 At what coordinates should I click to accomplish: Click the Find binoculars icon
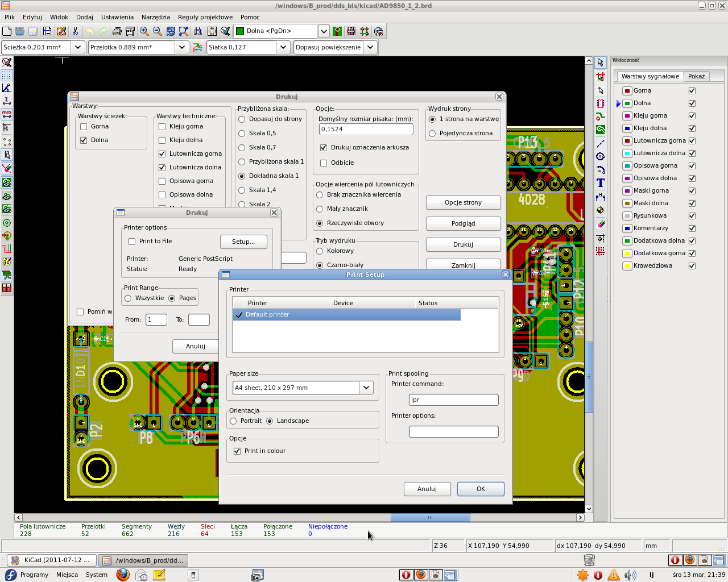pos(197,31)
